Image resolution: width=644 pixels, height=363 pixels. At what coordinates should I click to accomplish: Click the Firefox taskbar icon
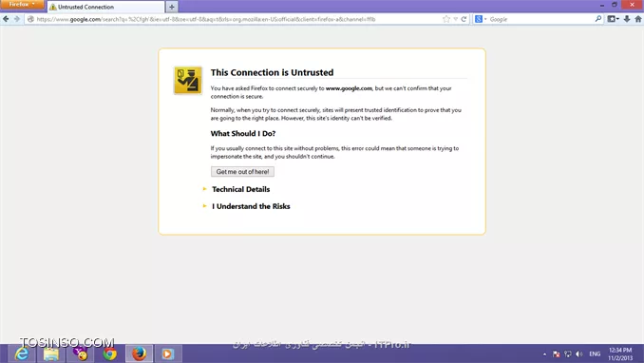tap(139, 353)
